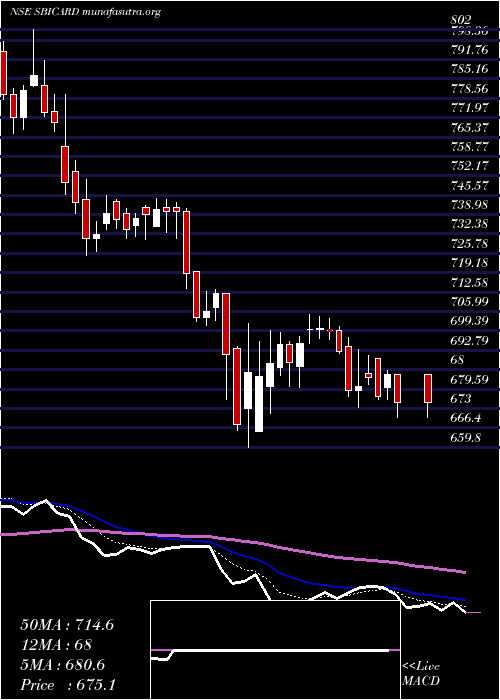Screen dimensions: 500x700
Task: Click the NSE SBICARD munafasutra.org title text
Action: pyautogui.click(x=85, y=12)
